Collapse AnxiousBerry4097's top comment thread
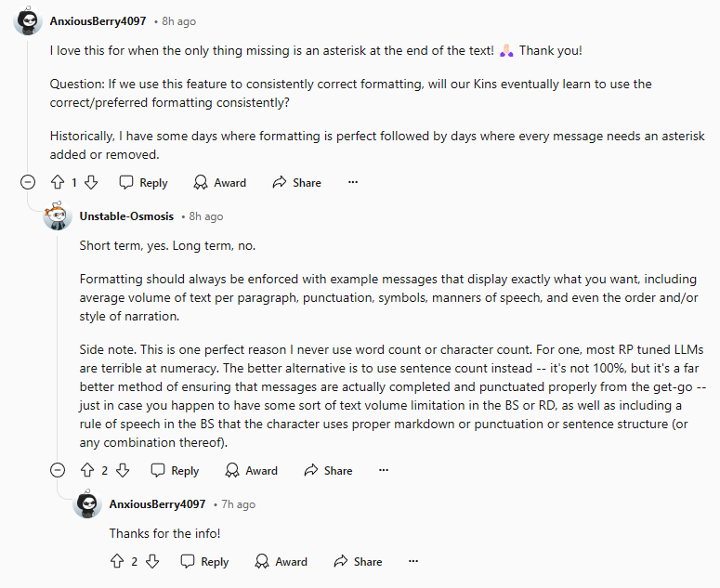This screenshot has height=588, width=720. click(x=28, y=182)
